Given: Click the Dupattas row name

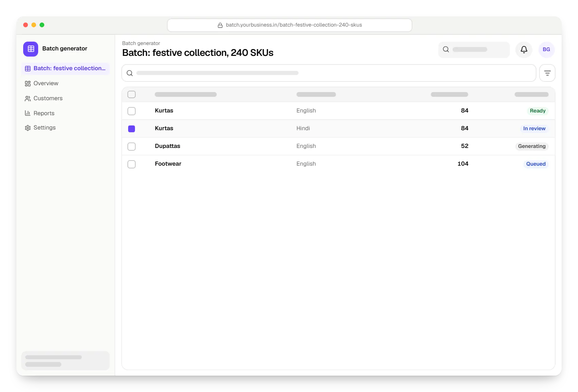Looking at the screenshot, I should click(167, 146).
